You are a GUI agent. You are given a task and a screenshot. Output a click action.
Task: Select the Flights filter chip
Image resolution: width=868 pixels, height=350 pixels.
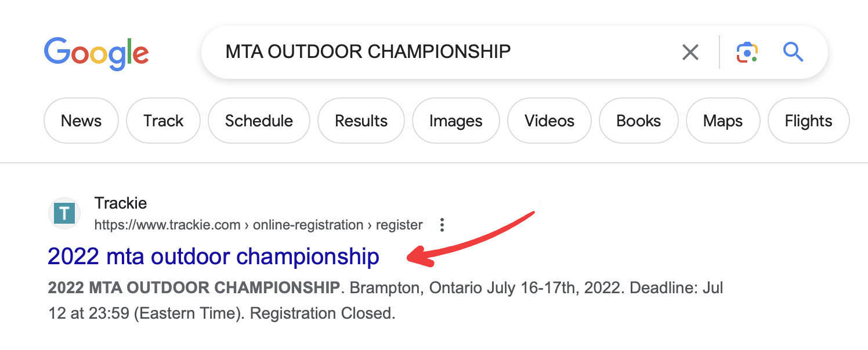[808, 121]
